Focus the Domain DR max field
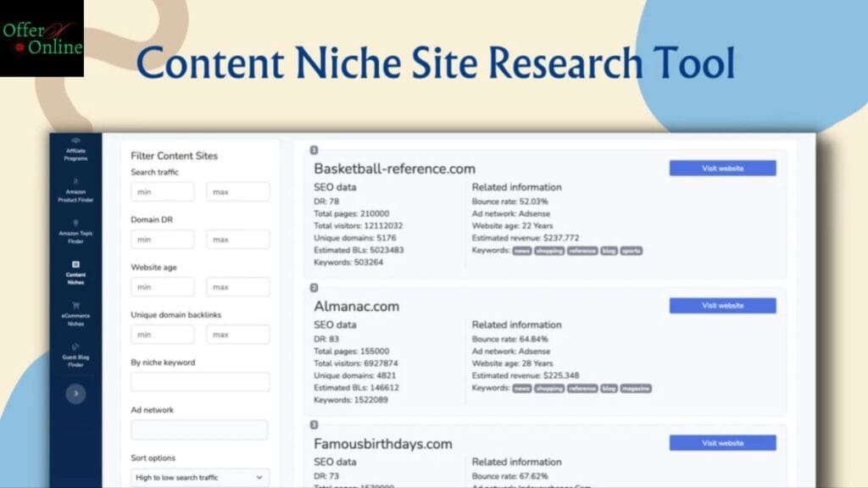 pyautogui.click(x=238, y=240)
